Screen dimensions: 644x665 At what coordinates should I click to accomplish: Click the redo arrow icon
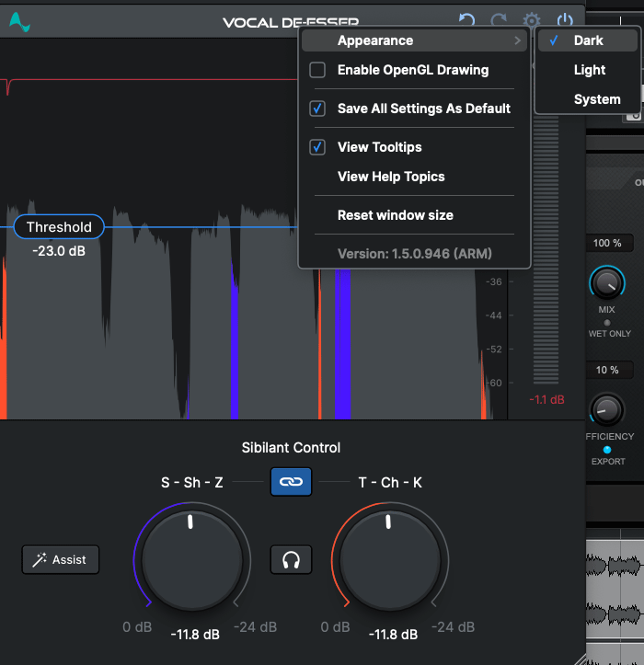point(499,20)
